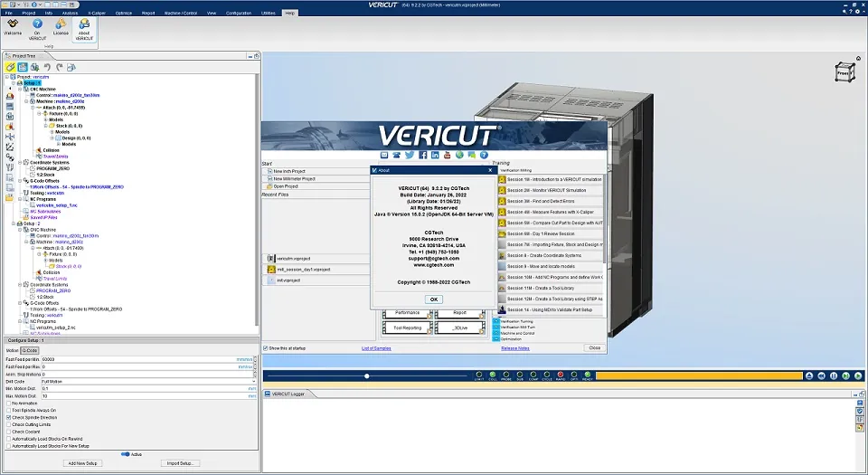Image resolution: width=868 pixels, height=475 pixels.
Task: Uncheck Check Spindle Direction
Action: tap(8, 417)
